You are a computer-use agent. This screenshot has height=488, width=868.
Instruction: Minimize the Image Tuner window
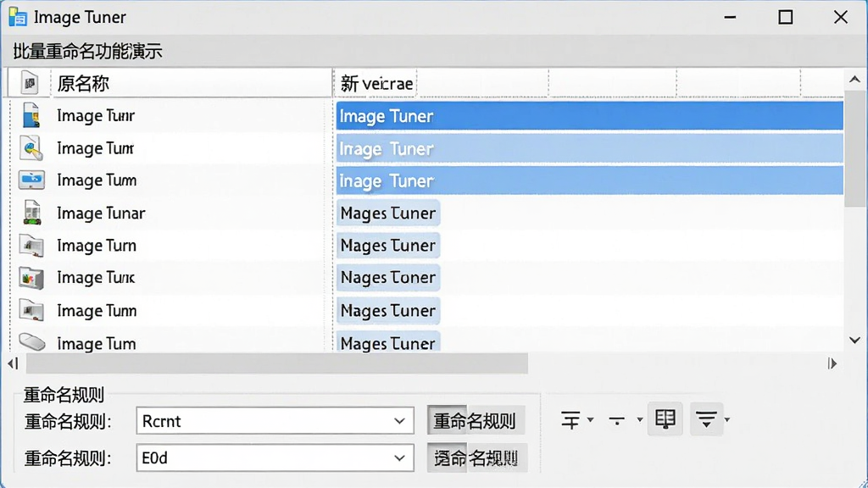coord(730,17)
